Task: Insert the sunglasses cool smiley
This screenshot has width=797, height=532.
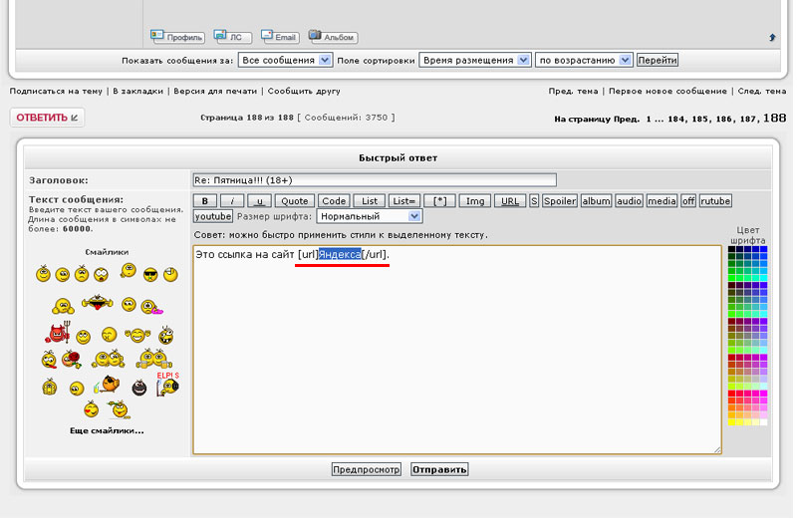Action: 150,274
